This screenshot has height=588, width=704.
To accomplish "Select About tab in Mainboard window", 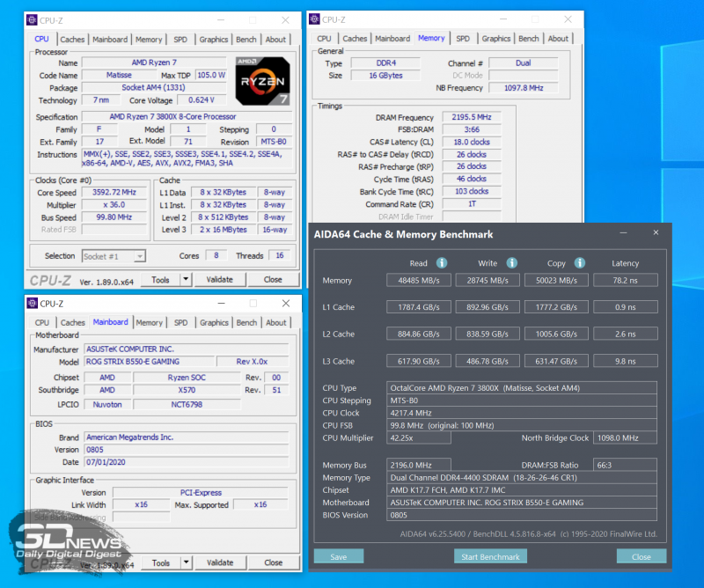I will pyautogui.click(x=276, y=322).
